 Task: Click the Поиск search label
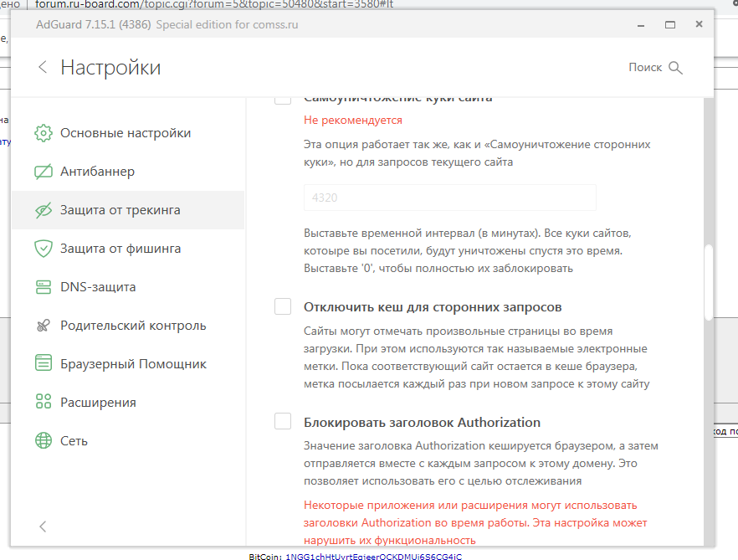pyautogui.click(x=645, y=68)
